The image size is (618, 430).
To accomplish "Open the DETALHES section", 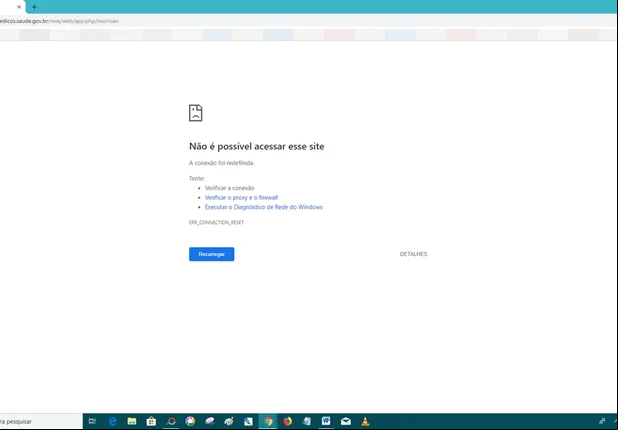I will tap(413, 254).
